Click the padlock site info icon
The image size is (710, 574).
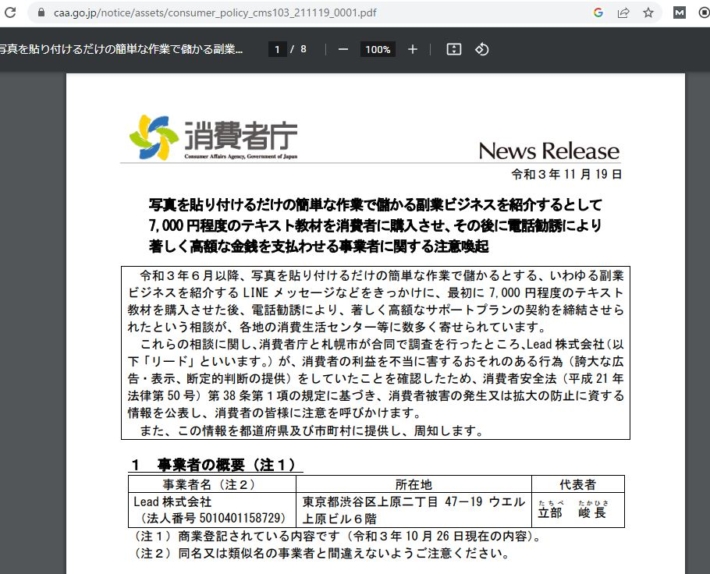[41, 12]
